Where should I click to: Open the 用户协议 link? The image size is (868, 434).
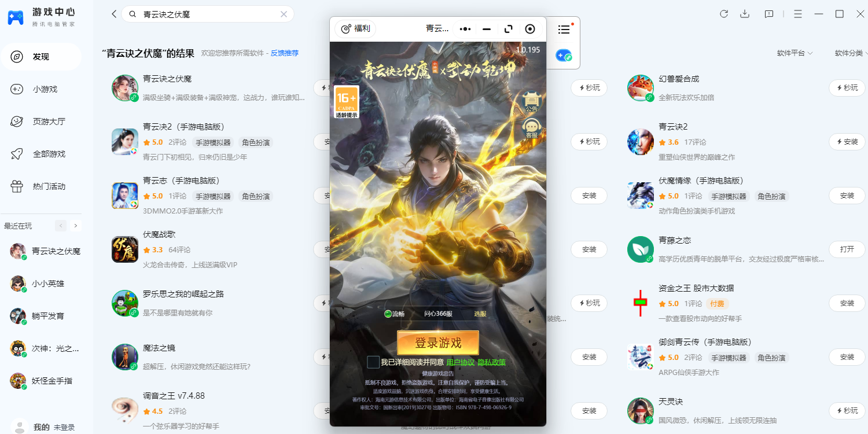(x=461, y=362)
